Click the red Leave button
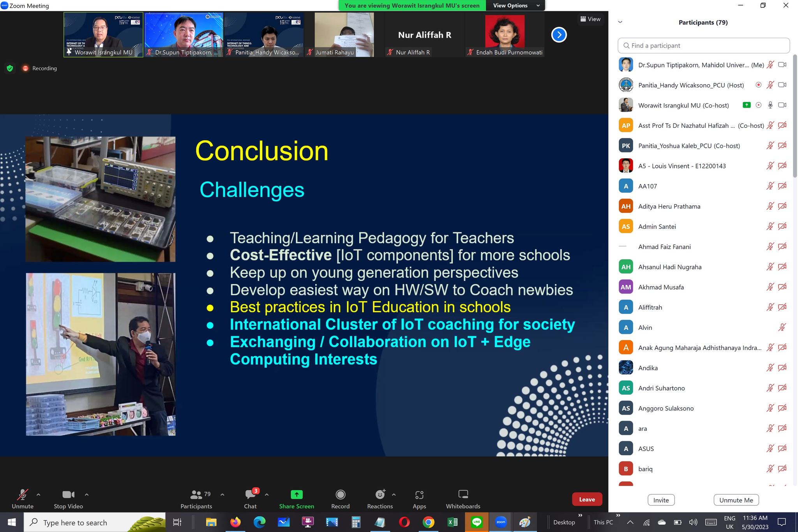This screenshot has height=532, width=798. click(587, 499)
